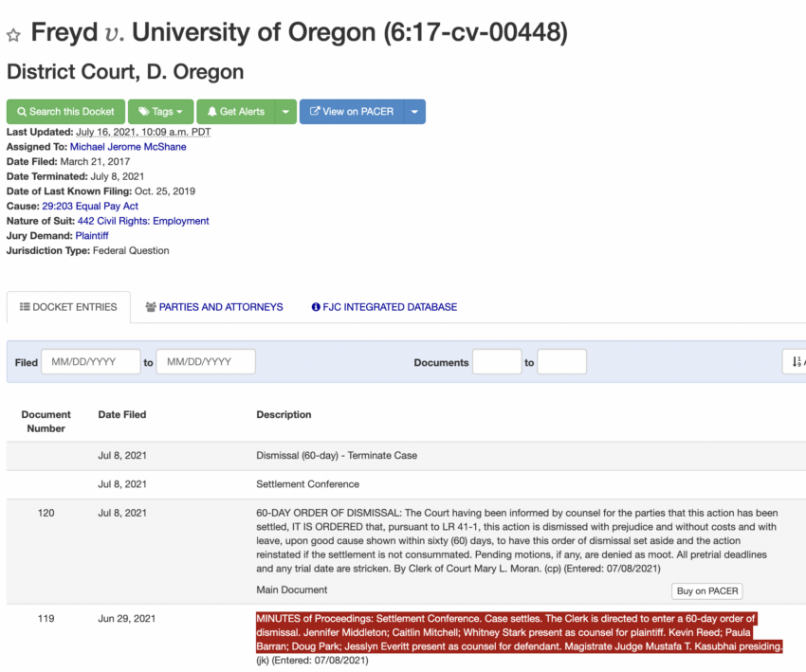
Task: Click the first Documents number range field
Action: [x=497, y=362]
